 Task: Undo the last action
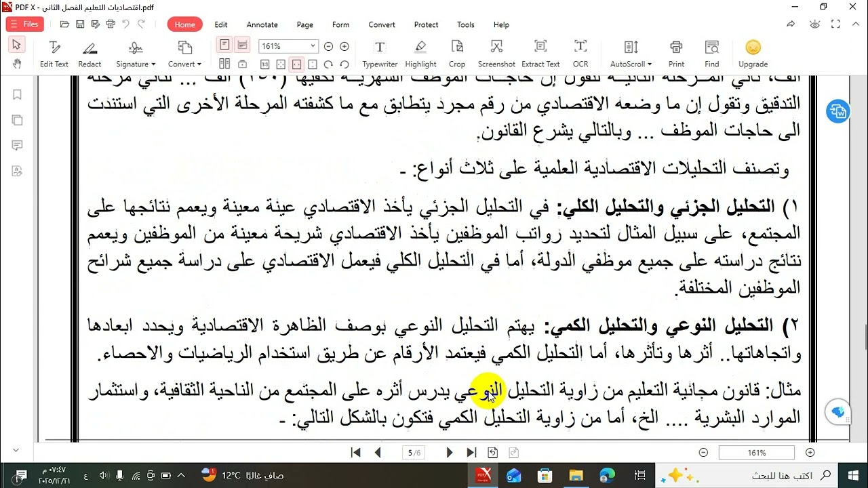pos(125,24)
